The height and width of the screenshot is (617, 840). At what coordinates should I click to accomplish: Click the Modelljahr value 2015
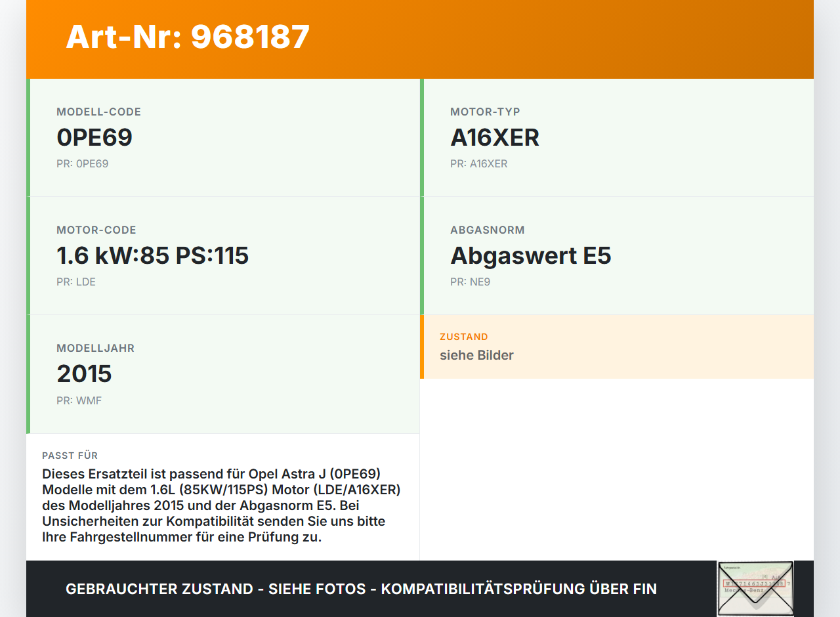84,373
